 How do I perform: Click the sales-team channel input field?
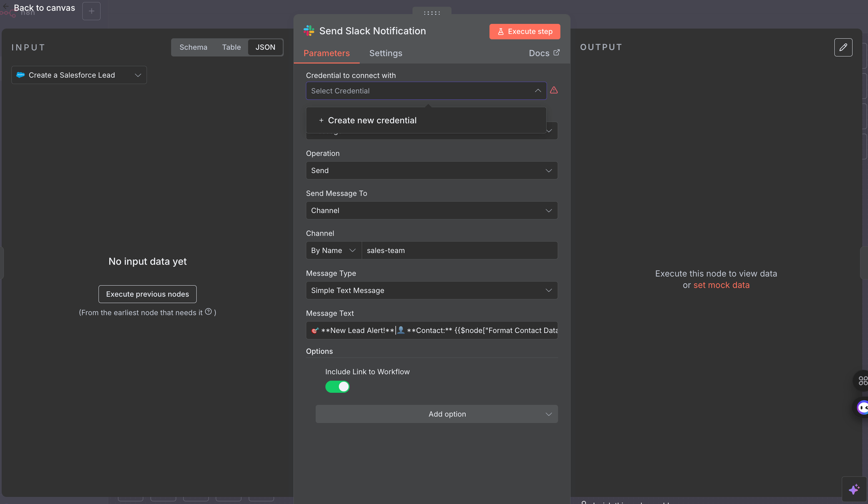click(460, 250)
